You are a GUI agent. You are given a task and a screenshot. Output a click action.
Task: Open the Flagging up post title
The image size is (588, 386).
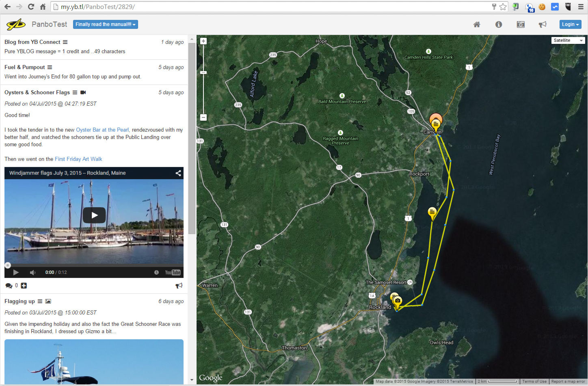coord(19,301)
